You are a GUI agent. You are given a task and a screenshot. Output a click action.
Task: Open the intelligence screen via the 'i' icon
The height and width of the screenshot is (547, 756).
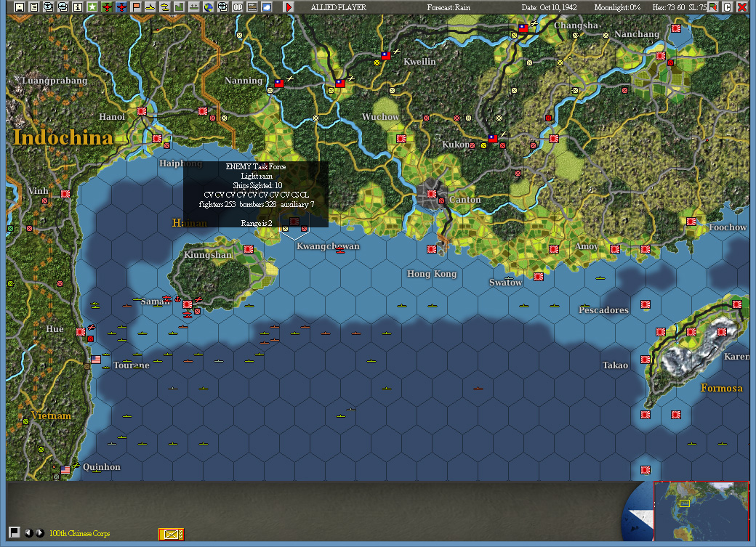[77, 7]
